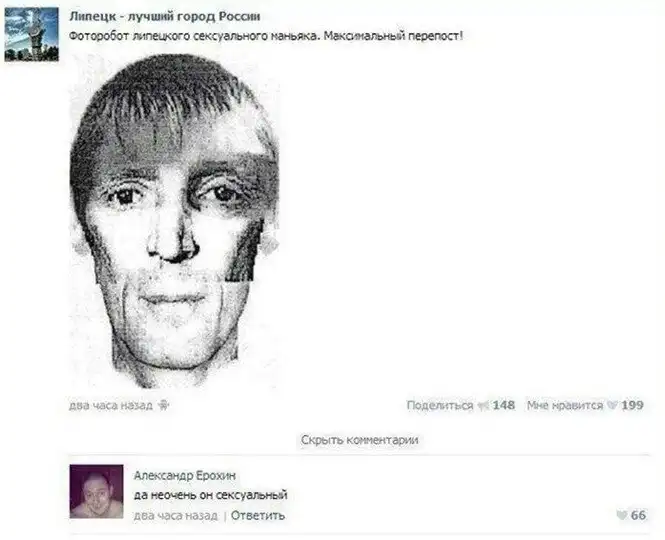View the post's 199 likes count

point(632,406)
